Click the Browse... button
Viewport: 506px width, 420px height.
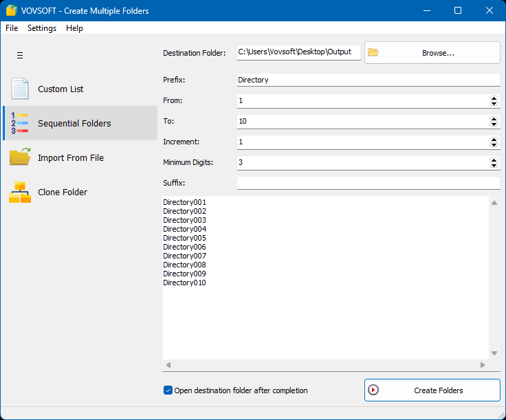[x=432, y=52]
